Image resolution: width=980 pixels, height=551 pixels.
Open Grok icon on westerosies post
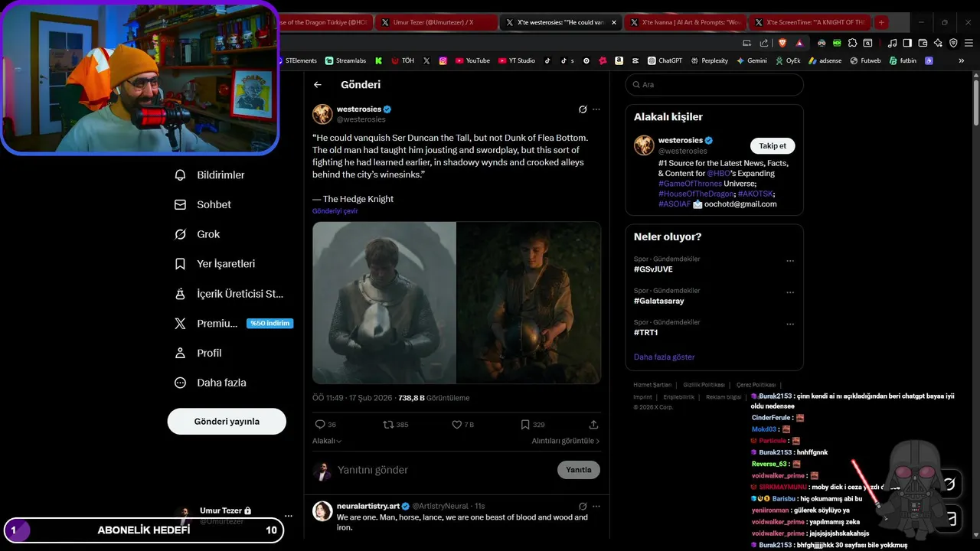583,109
